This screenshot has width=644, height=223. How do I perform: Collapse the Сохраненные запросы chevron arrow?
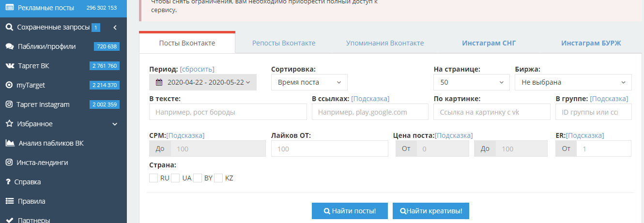click(x=115, y=27)
